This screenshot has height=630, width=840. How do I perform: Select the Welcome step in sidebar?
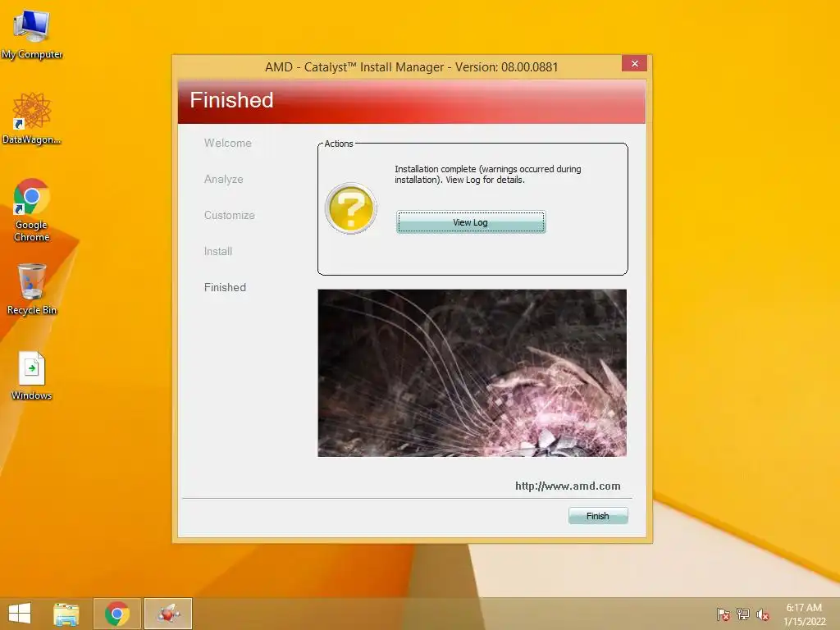228,143
